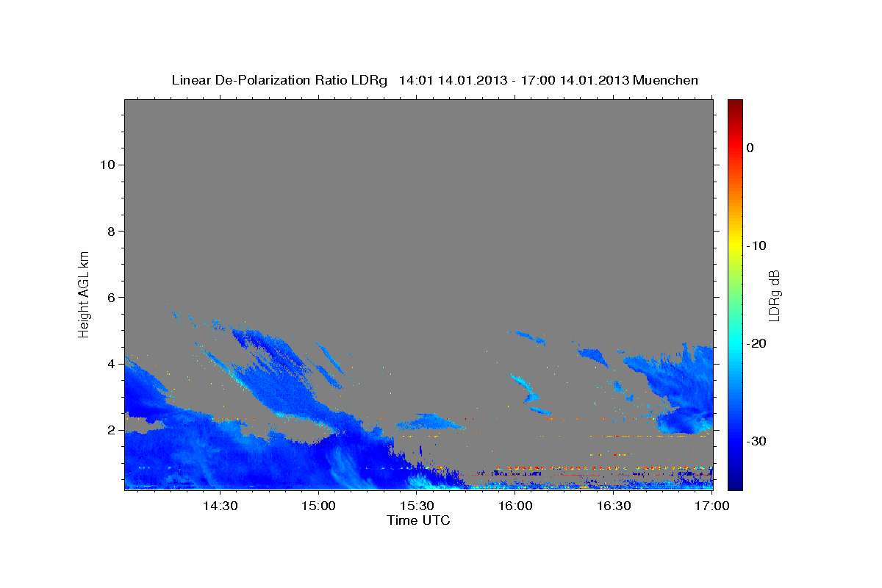Click the plot title 'Linear De-Polarization Ratio LDRg'
Viewport: 882px width, 588px height.
pyautogui.click(x=279, y=80)
